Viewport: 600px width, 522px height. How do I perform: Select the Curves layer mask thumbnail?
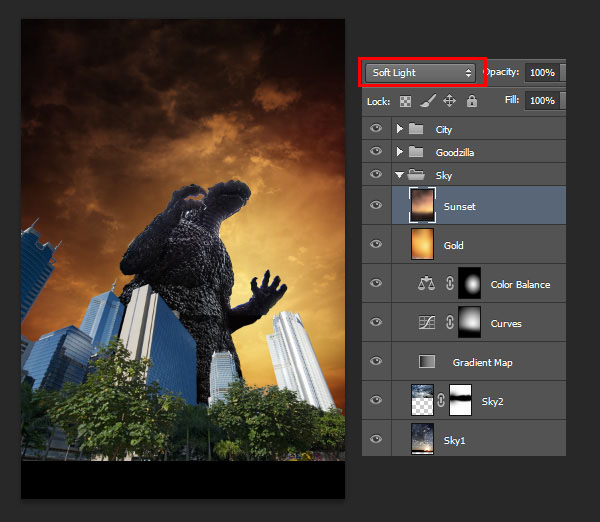click(470, 322)
